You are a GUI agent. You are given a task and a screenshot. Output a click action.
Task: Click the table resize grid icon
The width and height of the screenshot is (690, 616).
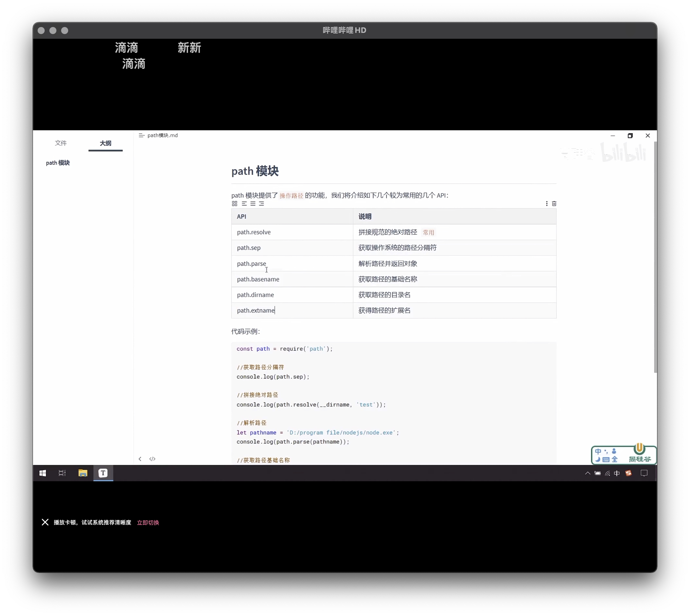point(235,203)
